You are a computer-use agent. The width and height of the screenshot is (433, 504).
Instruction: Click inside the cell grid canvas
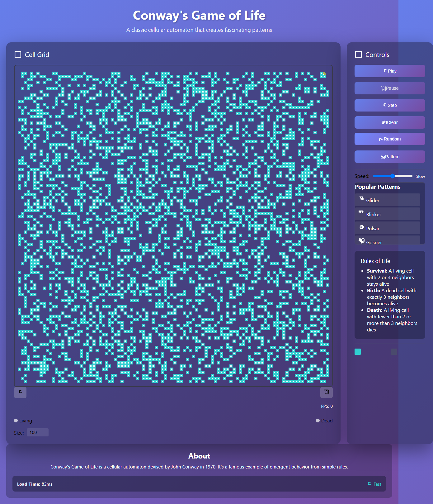(x=173, y=226)
